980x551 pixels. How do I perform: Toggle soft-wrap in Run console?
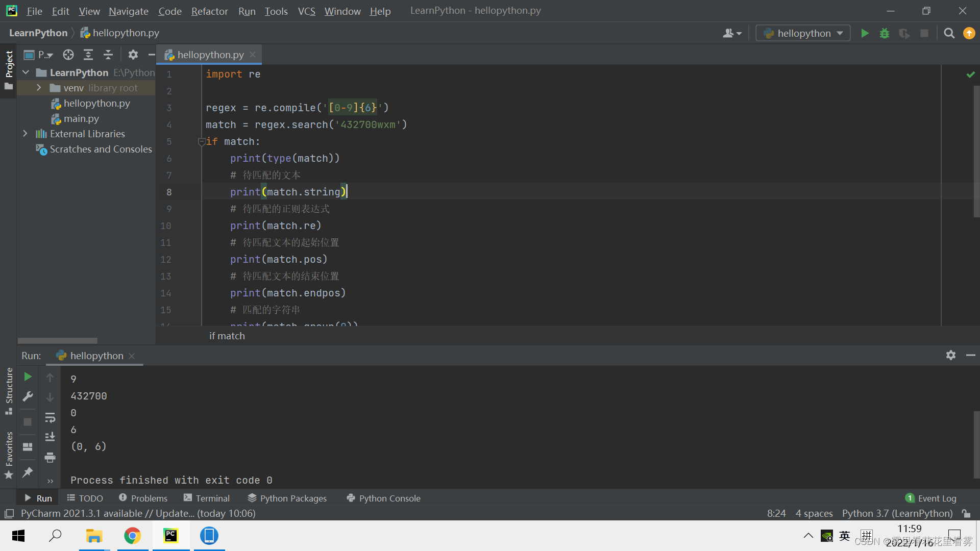click(x=50, y=417)
